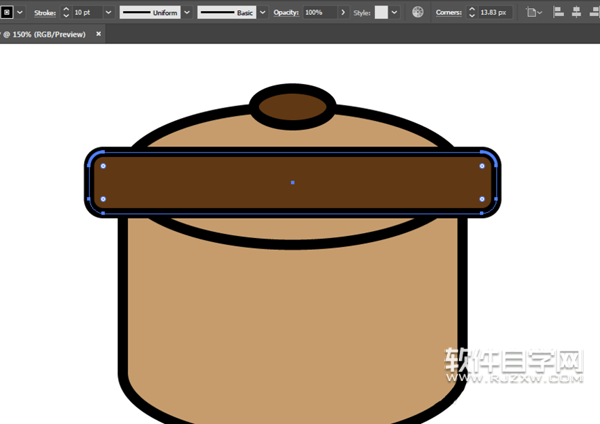The width and height of the screenshot is (600, 424).
Task: Click the 10 pt stroke weight field
Action: (x=85, y=12)
